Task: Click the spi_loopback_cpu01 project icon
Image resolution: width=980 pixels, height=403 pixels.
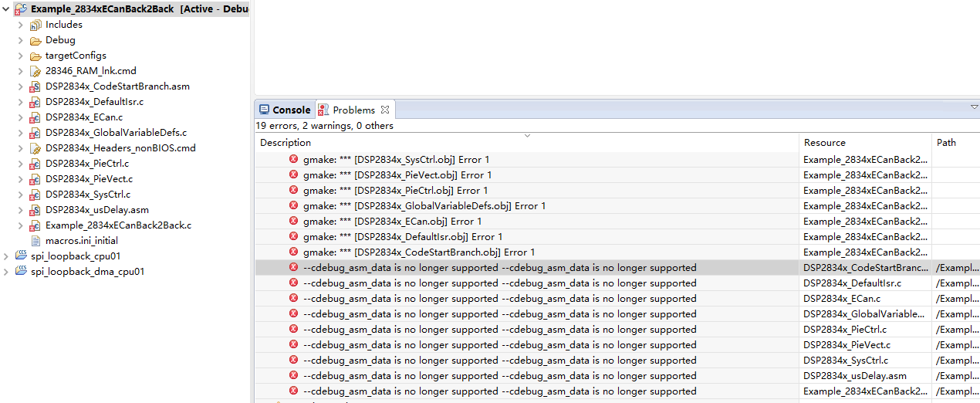Action: pyautogui.click(x=21, y=256)
